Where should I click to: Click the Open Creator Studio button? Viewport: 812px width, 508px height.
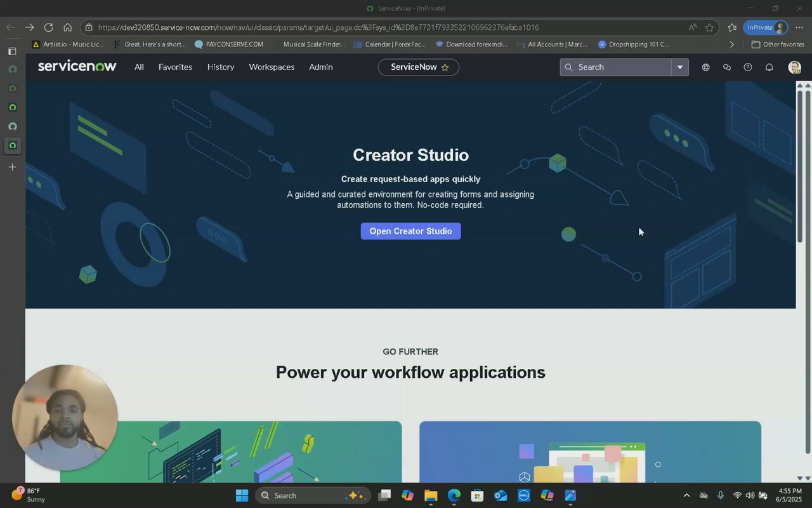(x=411, y=231)
